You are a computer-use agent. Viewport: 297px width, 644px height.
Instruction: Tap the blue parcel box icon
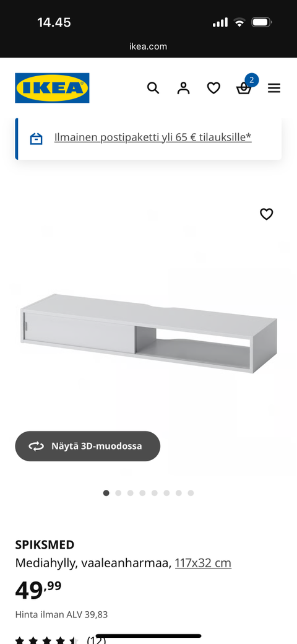pos(36,139)
